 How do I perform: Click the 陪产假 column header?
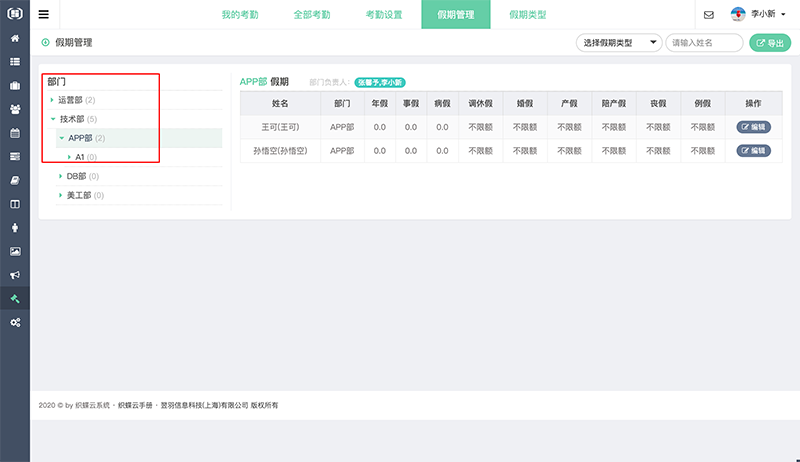point(614,104)
